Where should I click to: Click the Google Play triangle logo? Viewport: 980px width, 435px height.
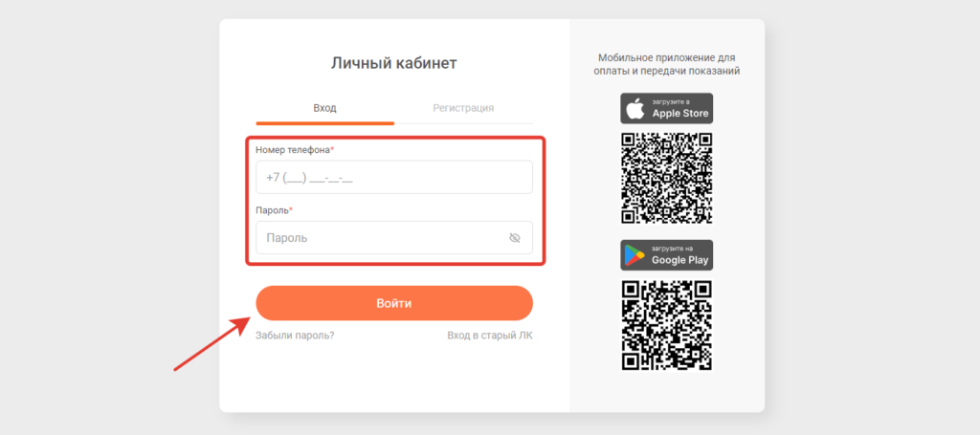[635, 255]
